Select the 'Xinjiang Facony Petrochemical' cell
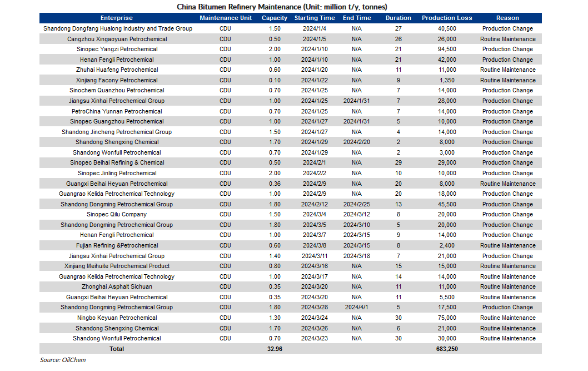 (x=117, y=80)
